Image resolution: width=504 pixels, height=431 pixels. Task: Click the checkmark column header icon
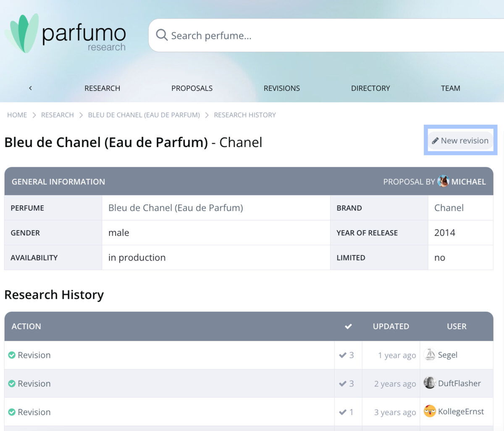[x=348, y=326]
